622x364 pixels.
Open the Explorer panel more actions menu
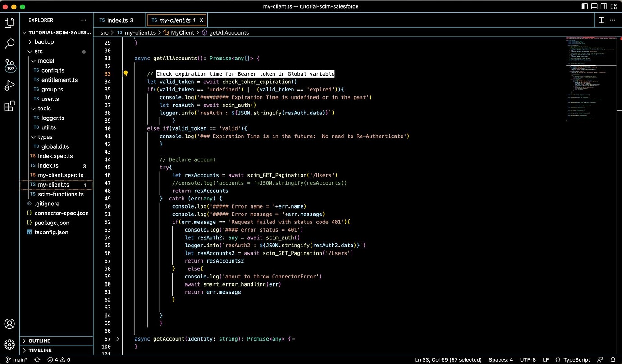[82, 20]
